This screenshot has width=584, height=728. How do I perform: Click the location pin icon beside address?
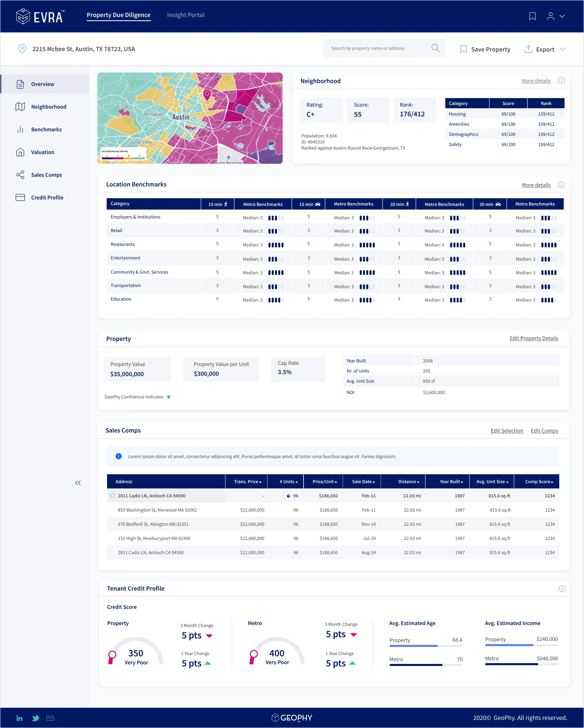click(x=22, y=49)
